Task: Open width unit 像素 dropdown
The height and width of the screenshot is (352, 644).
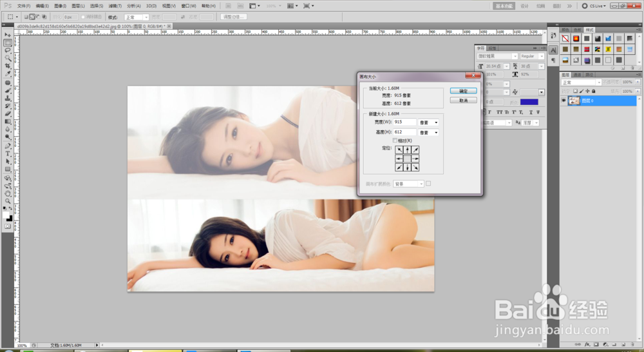Action: 428,122
